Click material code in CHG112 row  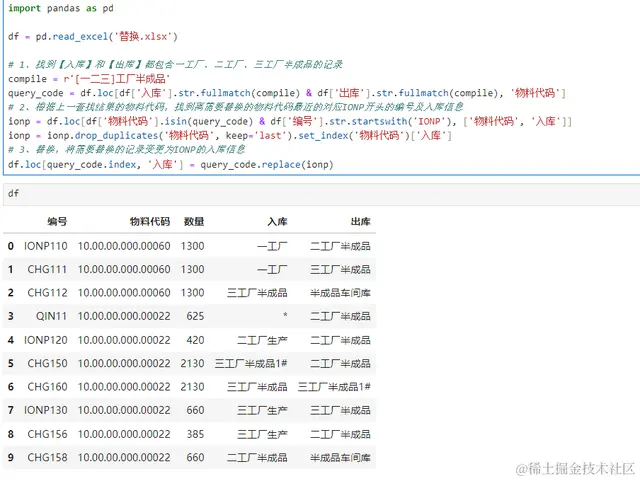point(124,292)
